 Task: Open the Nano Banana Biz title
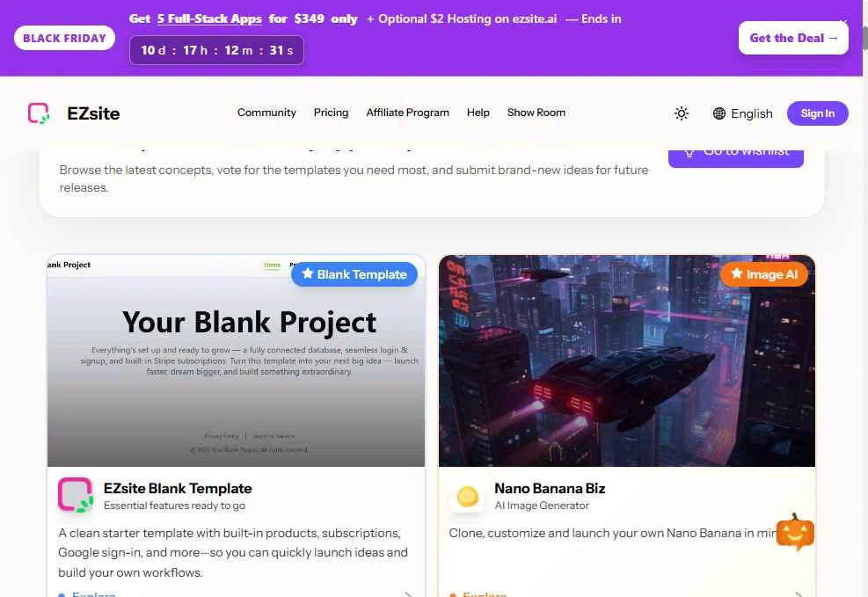pos(550,489)
